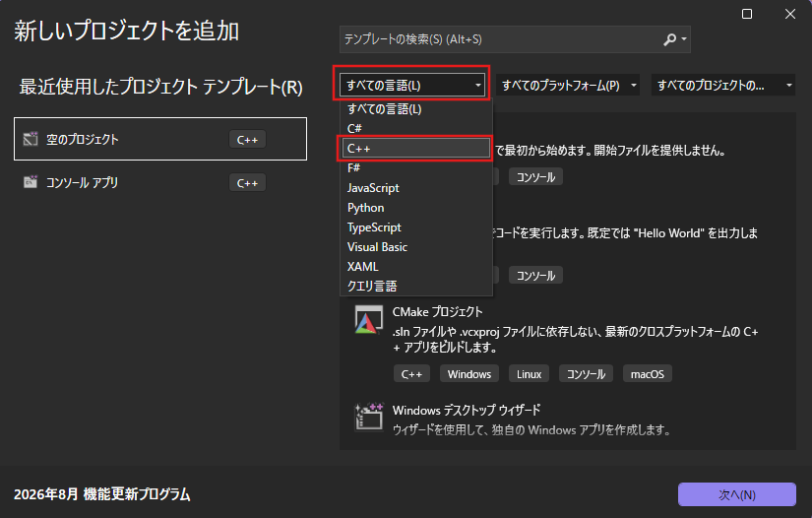The image size is (812, 518).
Task: Click the 2026年8月 機能更新プログラム text
Action: point(102,494)
